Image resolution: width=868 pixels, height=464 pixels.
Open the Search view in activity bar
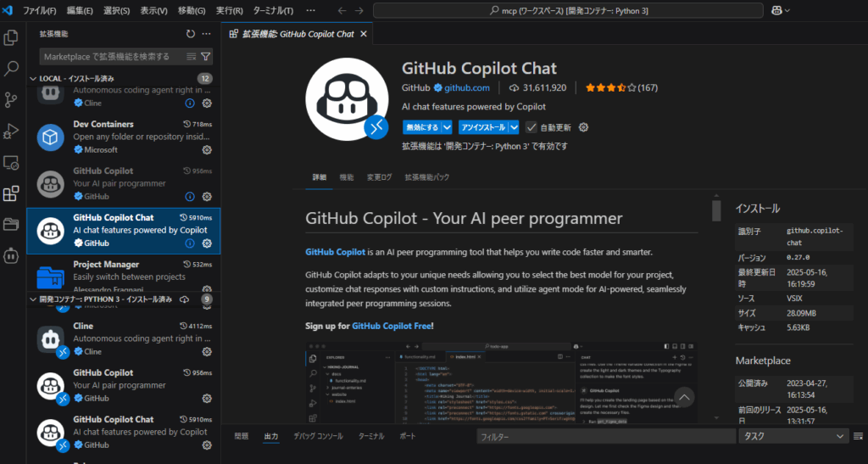click(11, 69)
